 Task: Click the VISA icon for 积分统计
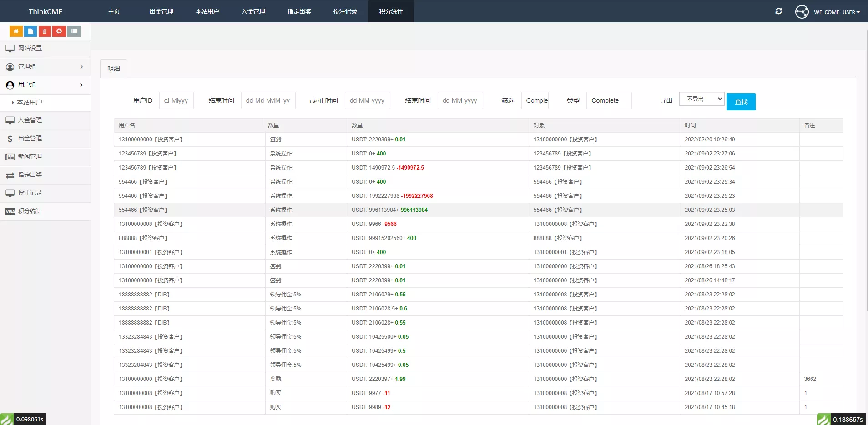pyautogui.click(x=10, y=211)
